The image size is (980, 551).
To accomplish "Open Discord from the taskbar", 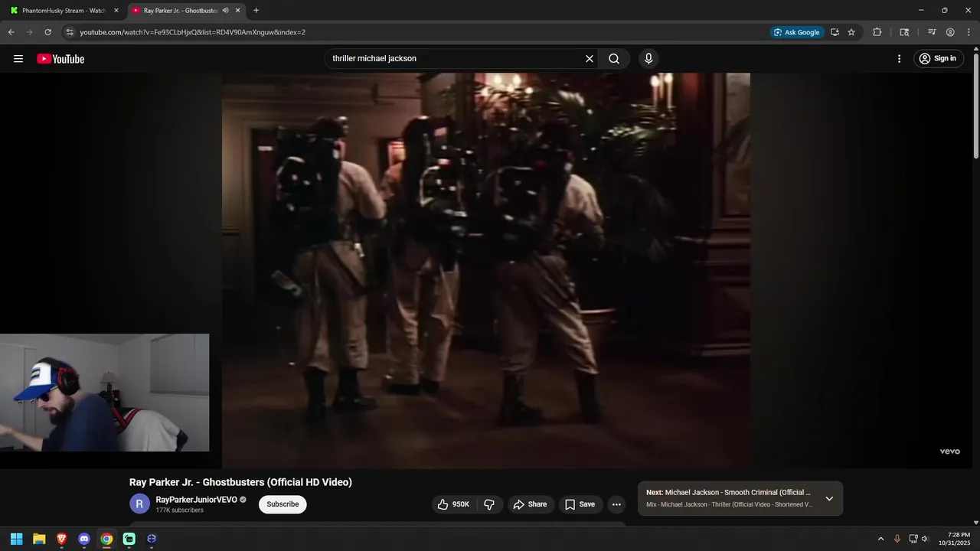I will tap(84, 539).
